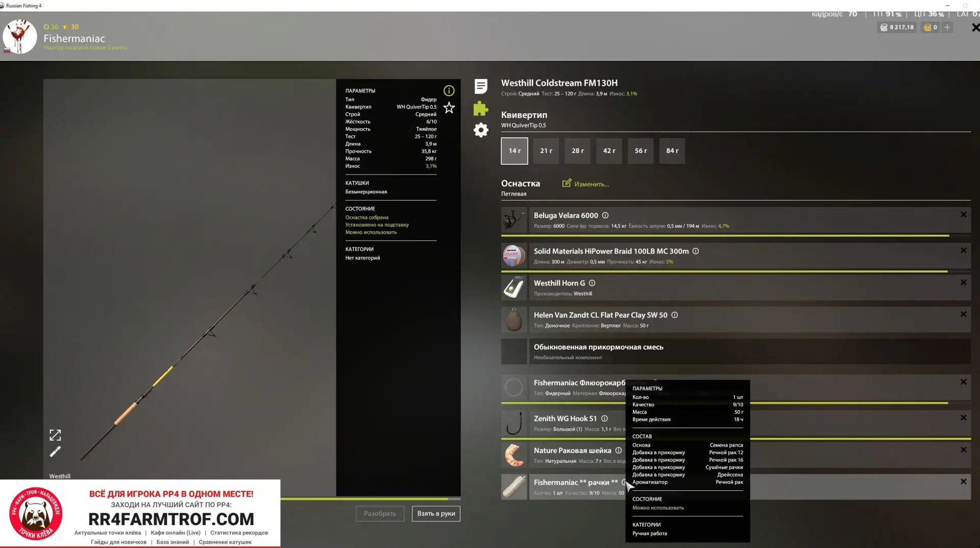
Task: Remove the Beluga Velara 6000 reel
Action: (x=964, y=215)
